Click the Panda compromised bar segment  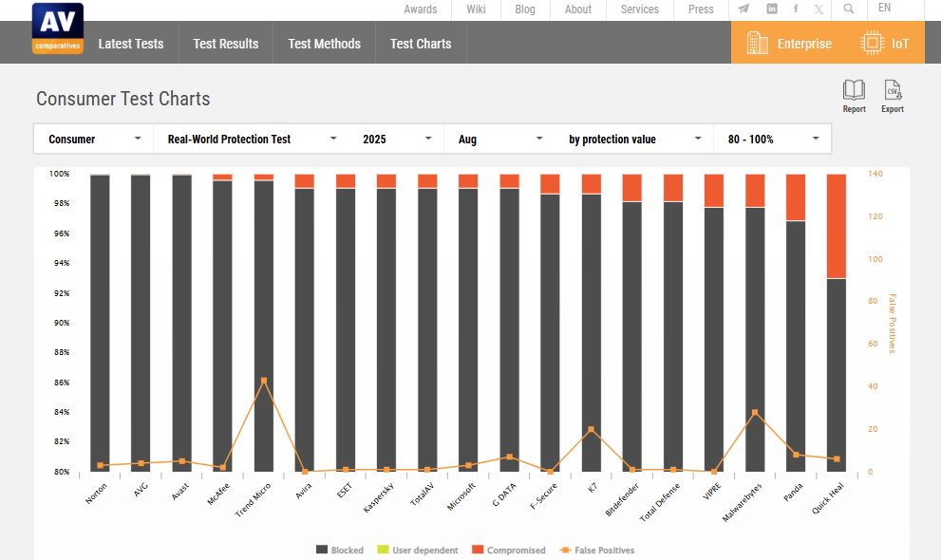coord(796,197)
